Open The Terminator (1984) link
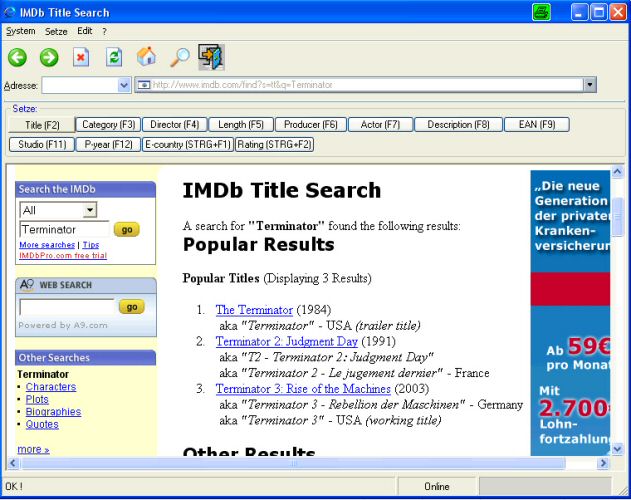Image resolution: width=631 pixels, height=500 pixels. [x=254, y=310]
